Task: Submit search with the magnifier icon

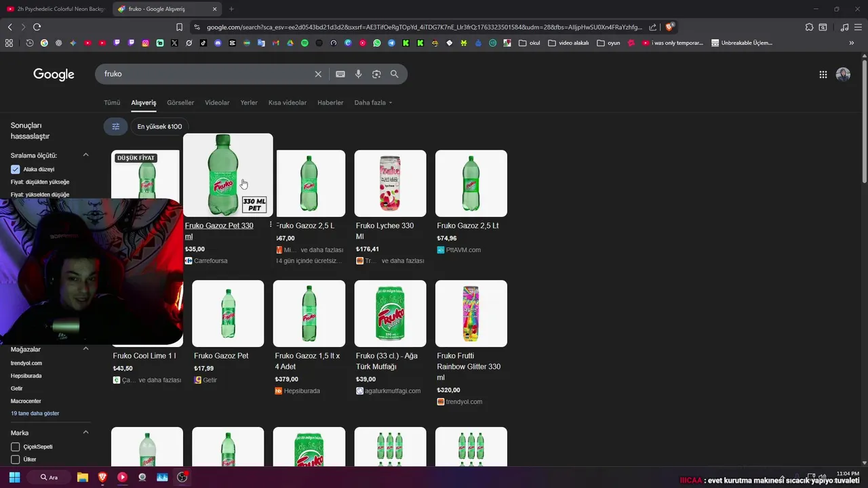Action: [x=394, y=74]
